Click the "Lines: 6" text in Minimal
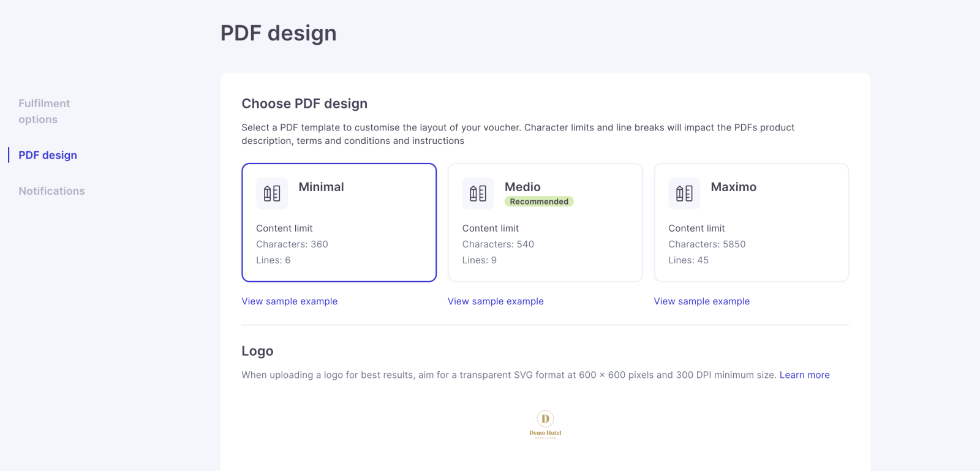Viewport: 980px width, 471px height. (x=273, y=260)
